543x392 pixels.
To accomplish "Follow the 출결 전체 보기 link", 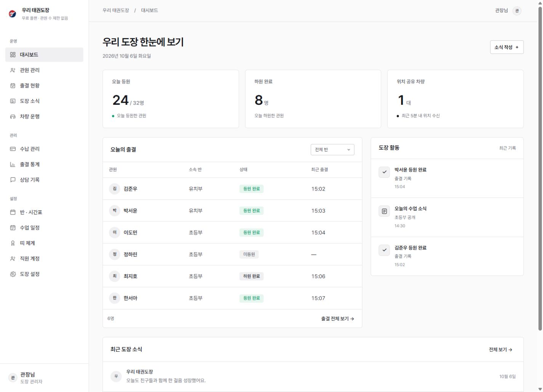I will (x=338, y=319).
